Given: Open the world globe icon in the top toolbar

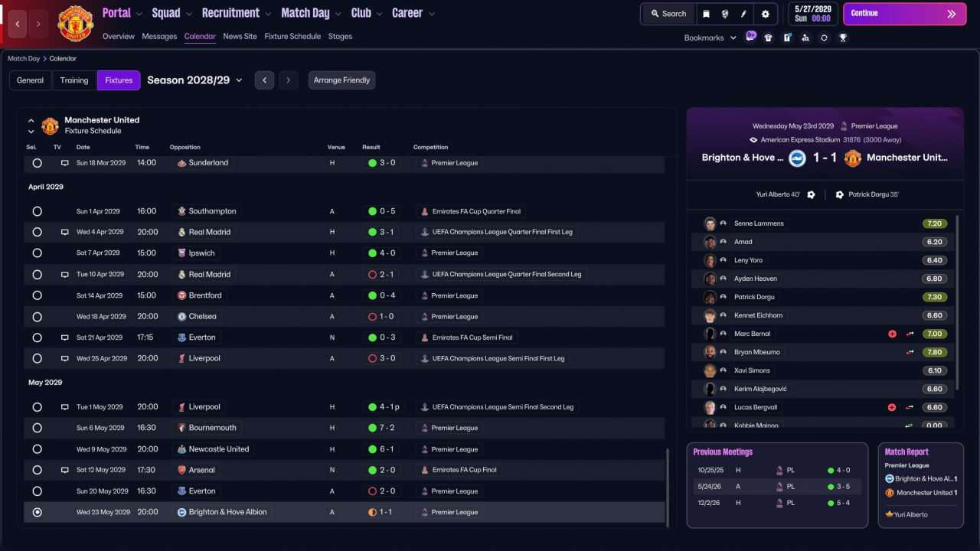Looking at the screenshot, I should tap(725, 14).
